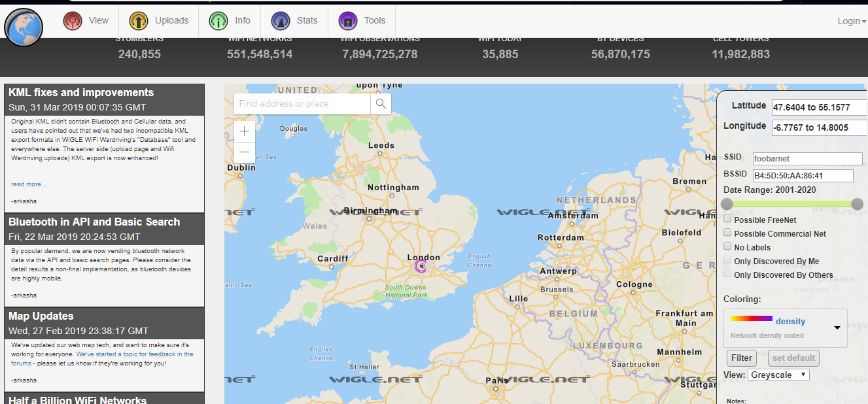Screen dimensions: 868x404
Task: Select the right Date Range slider handle
Action: [857, 204]
